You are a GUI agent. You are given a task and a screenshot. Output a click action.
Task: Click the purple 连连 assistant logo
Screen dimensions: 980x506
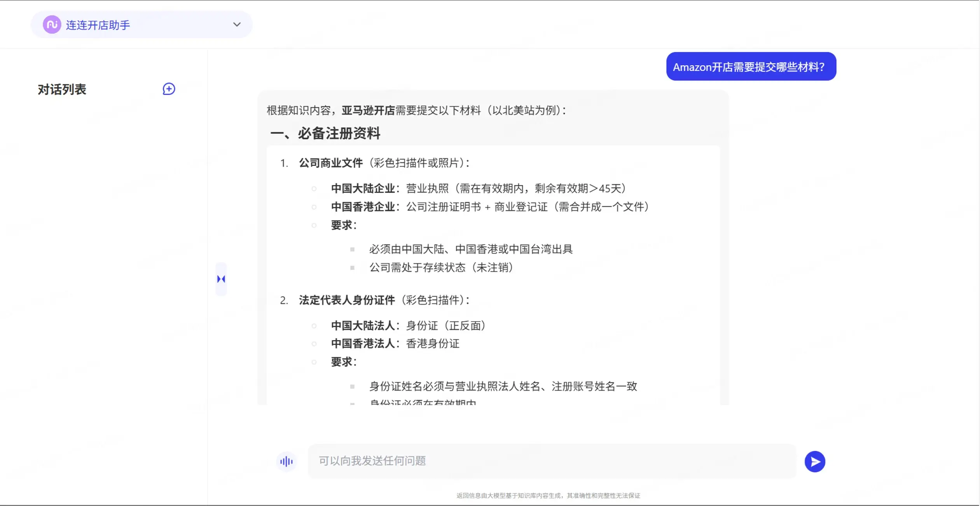click(52, 25)
